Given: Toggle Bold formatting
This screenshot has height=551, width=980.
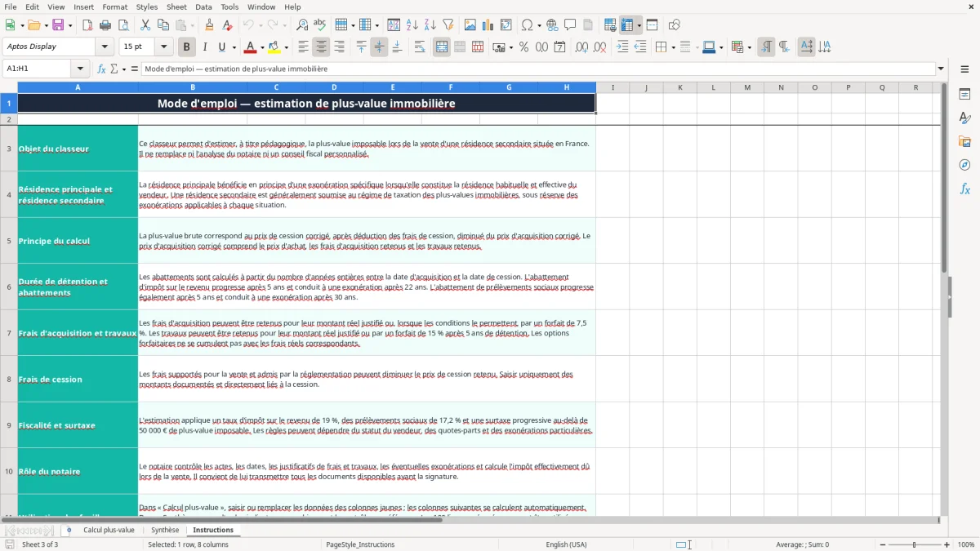Looking at the screenshot, I should tap(186, 47).
